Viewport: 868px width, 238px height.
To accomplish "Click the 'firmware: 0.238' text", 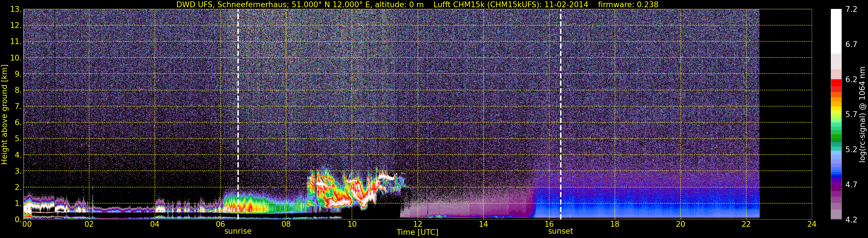I will click(x=628, y=4).
